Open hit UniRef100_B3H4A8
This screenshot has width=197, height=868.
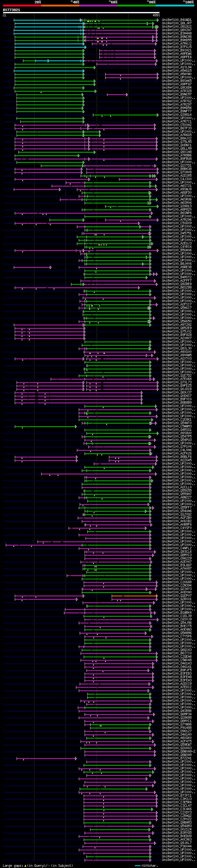point(177,33)
